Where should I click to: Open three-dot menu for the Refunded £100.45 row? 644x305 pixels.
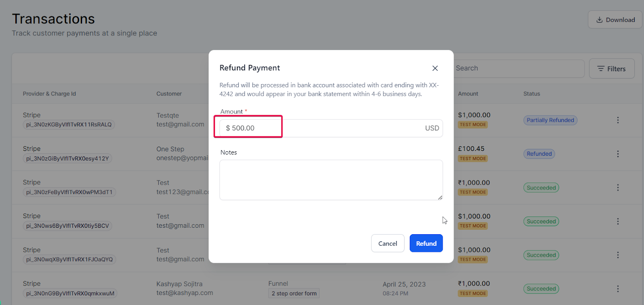pyautogui.click(x=618, y=154)
